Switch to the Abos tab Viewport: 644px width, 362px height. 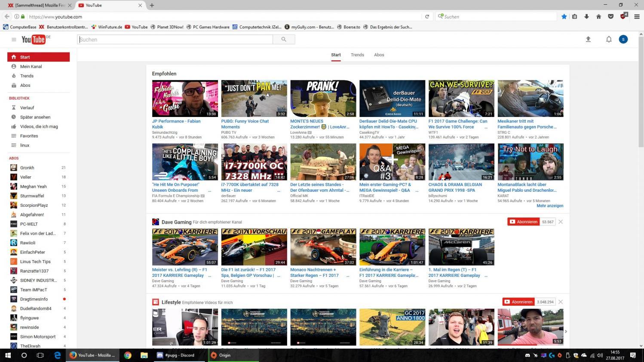[x=379, y=55]
